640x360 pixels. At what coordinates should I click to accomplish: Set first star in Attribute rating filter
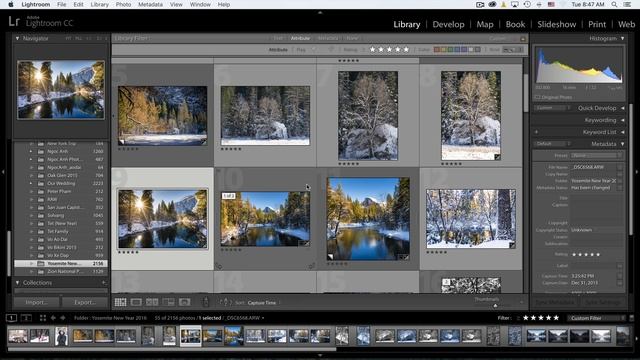click(372, 49)
